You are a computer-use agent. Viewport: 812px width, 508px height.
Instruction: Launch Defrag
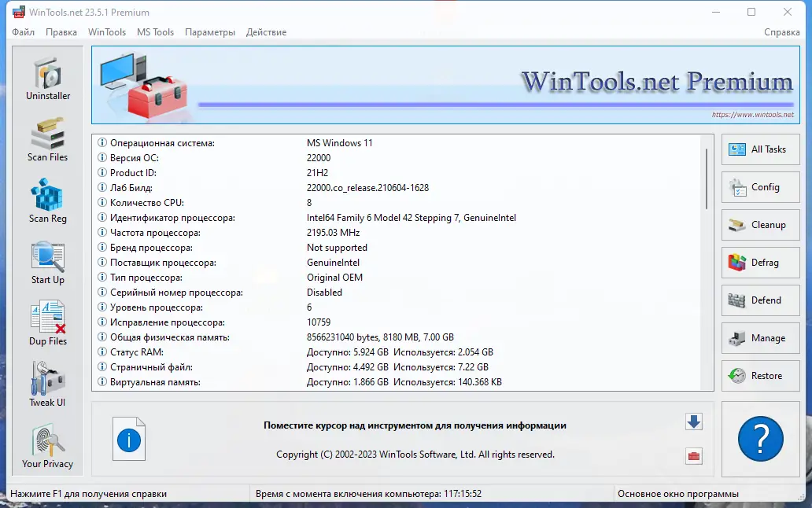[760, 263]
